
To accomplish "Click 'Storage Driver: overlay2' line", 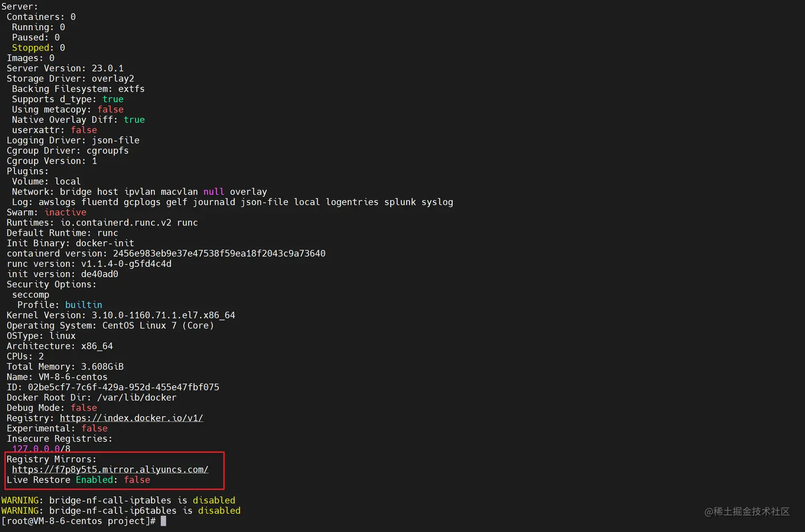I will coord(70,79).
